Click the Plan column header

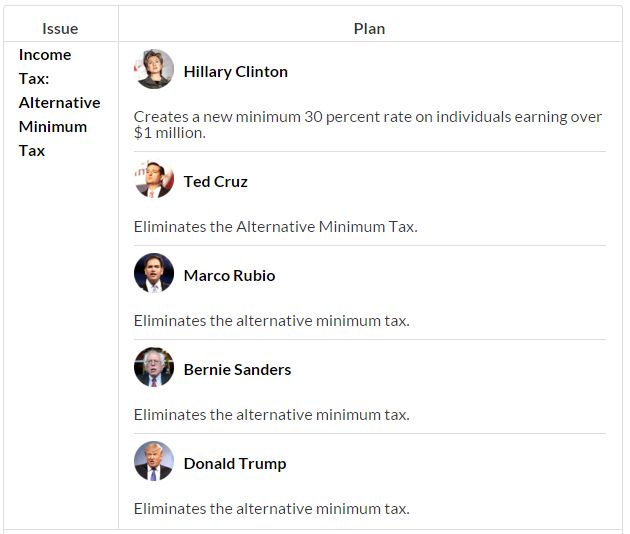[369, 29]
